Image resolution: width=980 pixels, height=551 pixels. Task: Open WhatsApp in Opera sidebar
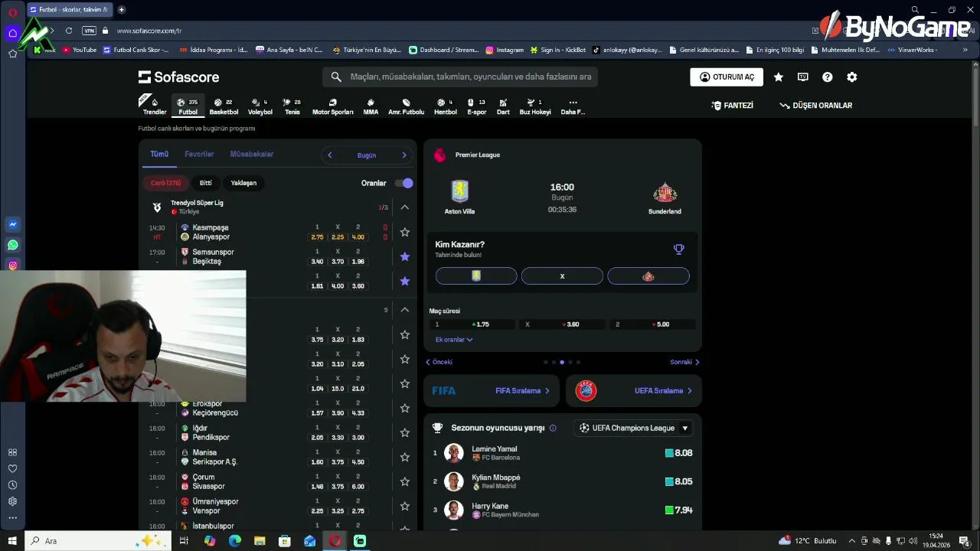pyautogui.click(x=13, y=245)
